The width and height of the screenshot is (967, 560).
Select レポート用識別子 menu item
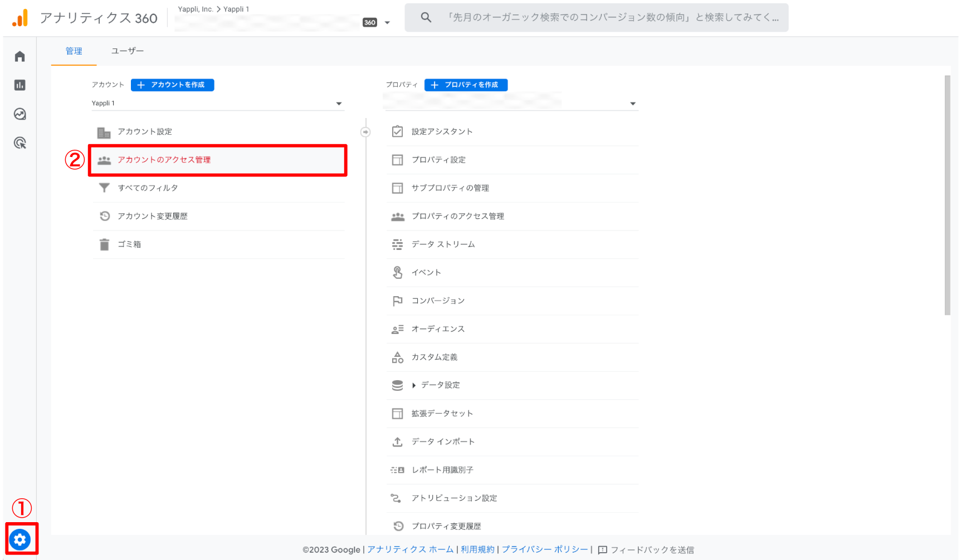click(x=512, y=470)
